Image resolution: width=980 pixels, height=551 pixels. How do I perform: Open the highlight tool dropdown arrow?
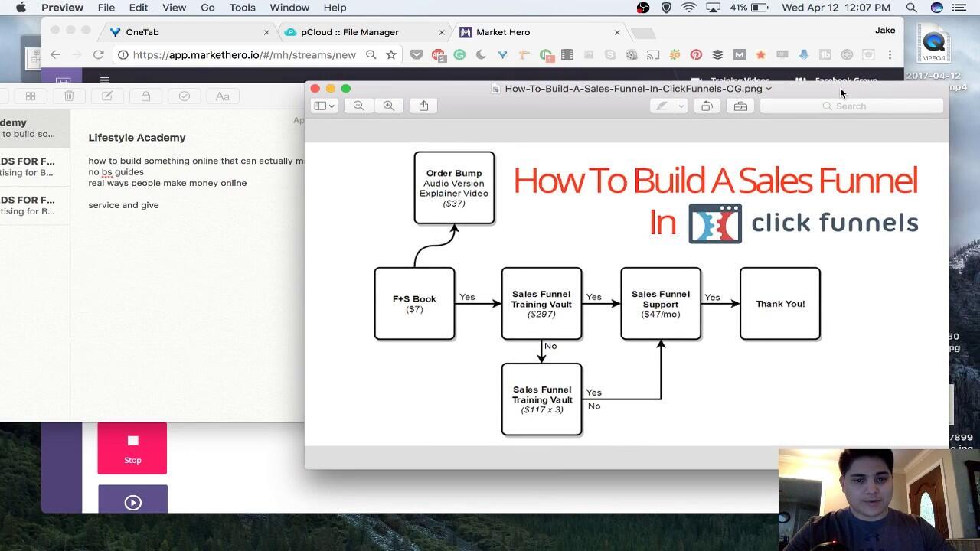[x=681, y=106]
